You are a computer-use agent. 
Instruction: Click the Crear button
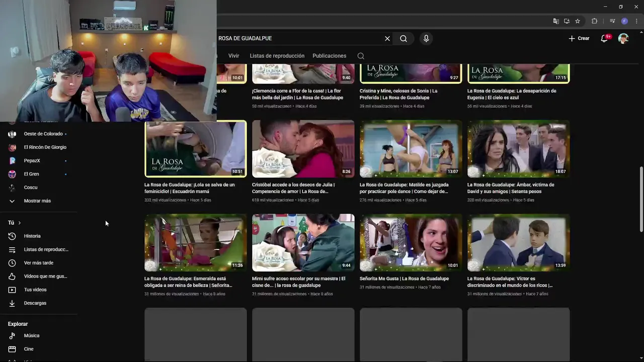pos(579,38)
